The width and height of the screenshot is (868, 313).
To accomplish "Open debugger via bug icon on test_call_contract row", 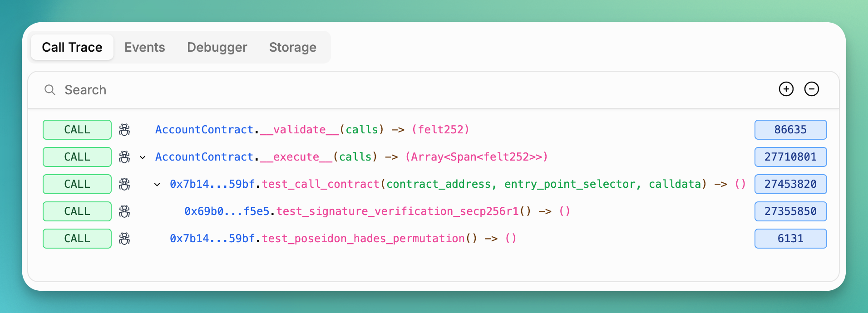I will 124,184.
